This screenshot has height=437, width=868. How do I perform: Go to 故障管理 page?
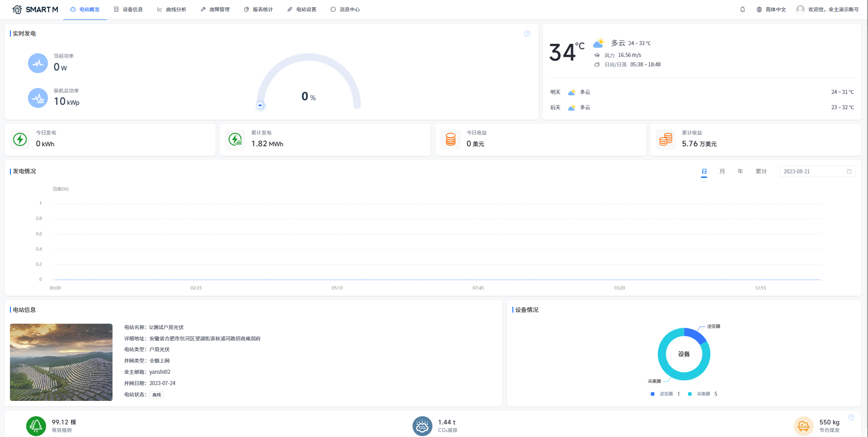(215, 9)
